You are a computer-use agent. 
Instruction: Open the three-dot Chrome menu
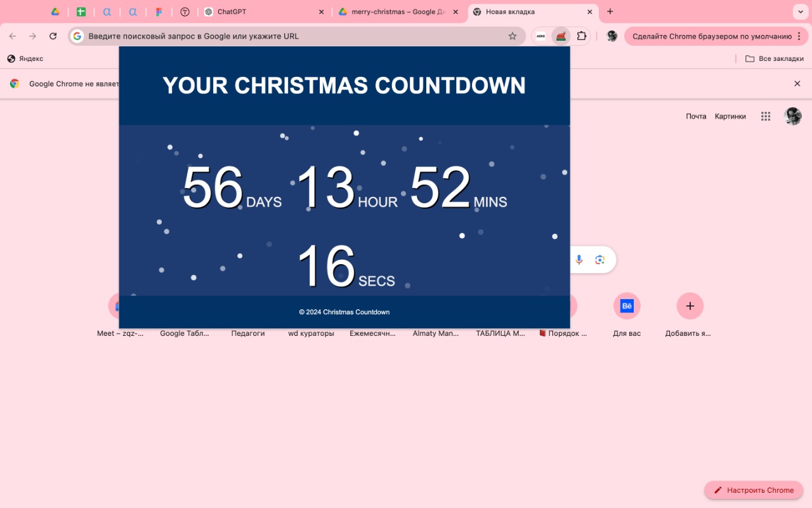(x=801, y=36)
